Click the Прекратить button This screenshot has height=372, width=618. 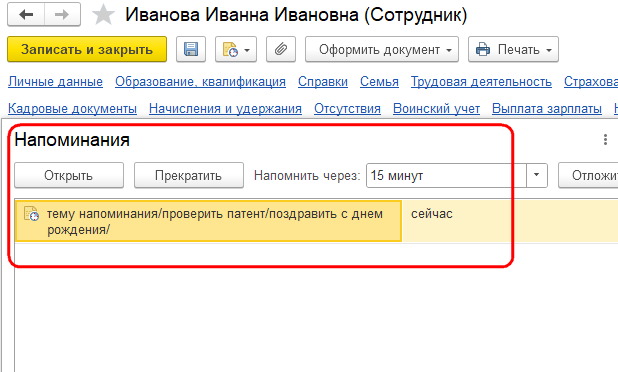189,175
